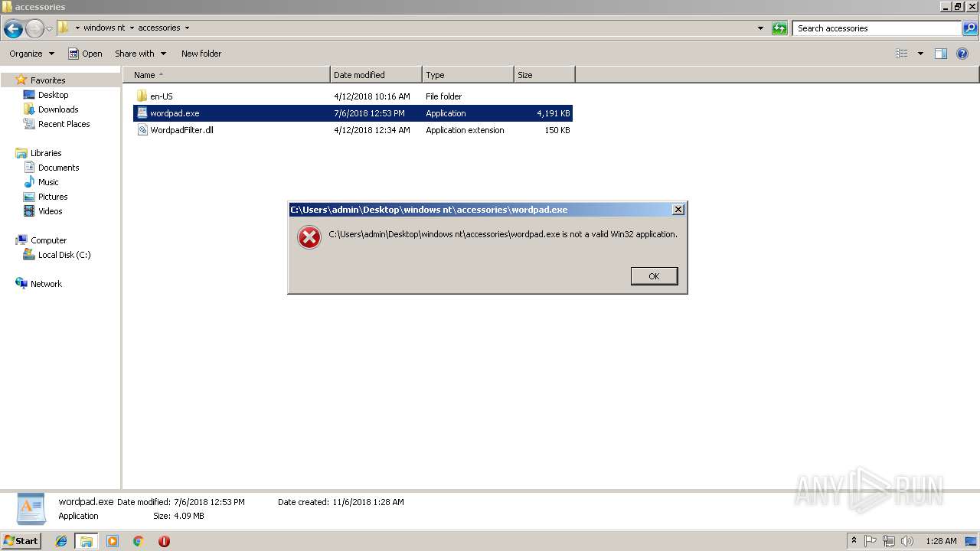
Task: Click Open in the toolbar
Action: click(x=85, y=54)
